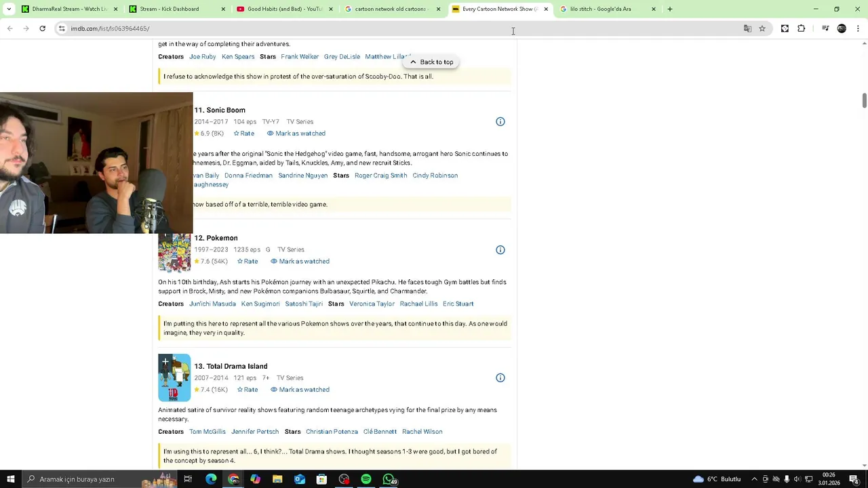868x488 pixels.
Task: Open Grey DeLisle star link
Action: (x=342, y=57)
